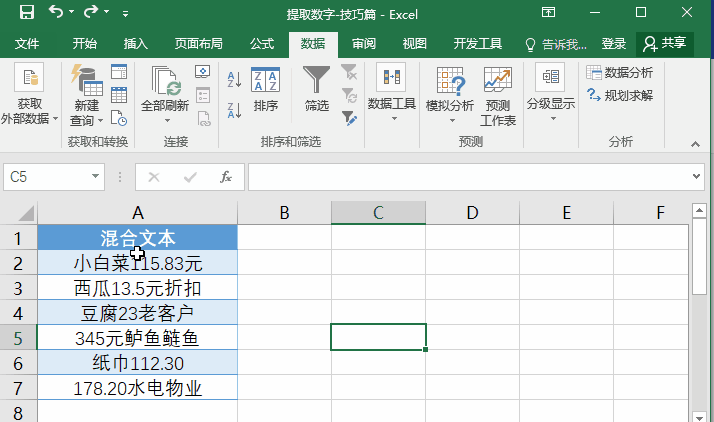Click From Table icon in 获取和转换
The width and height of the screenshot is (714, 422).
click(119, 95)
